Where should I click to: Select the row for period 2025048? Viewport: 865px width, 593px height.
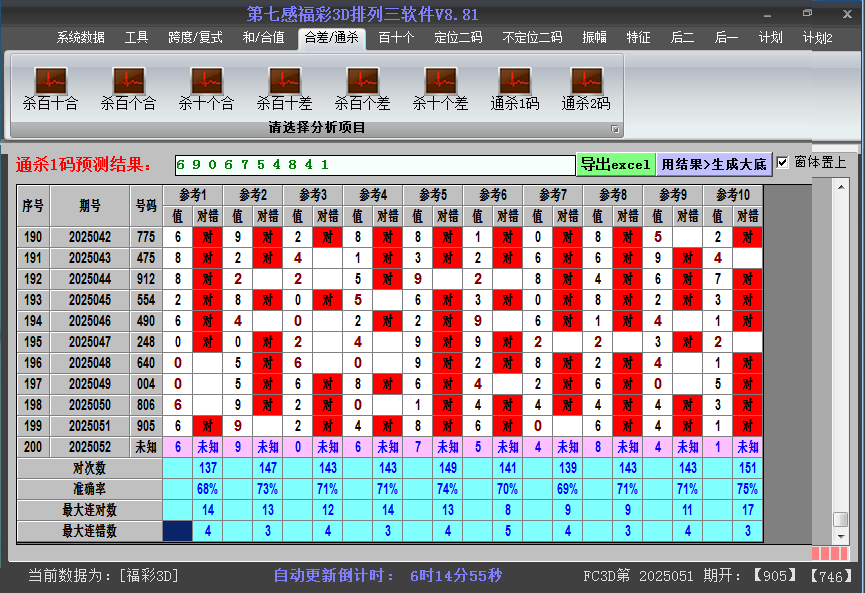pyautogui.click(x=389, y=363)
